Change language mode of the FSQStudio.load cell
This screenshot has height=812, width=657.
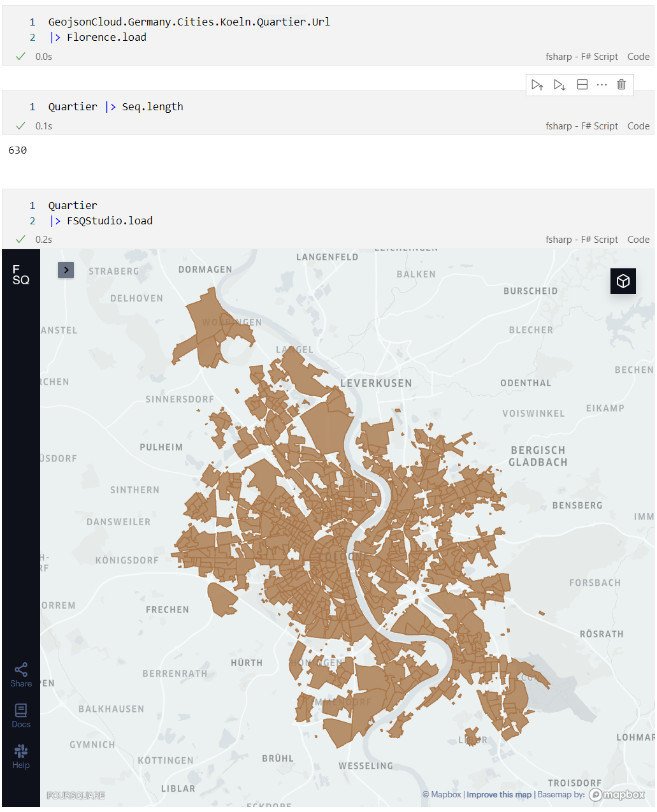tap(582, 240)
